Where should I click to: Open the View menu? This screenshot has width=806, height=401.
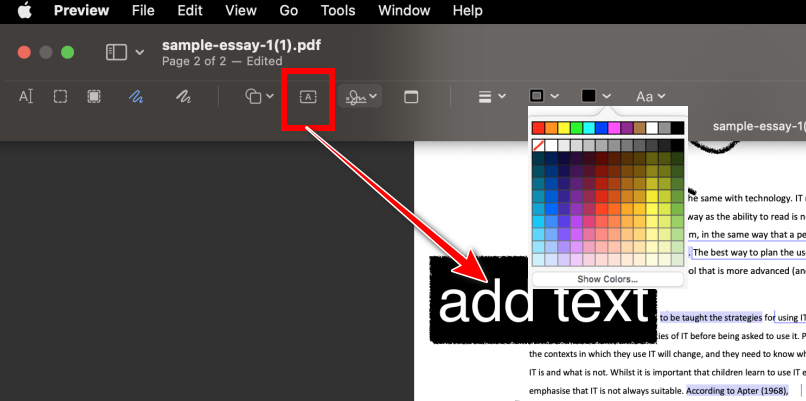(241, 10)
